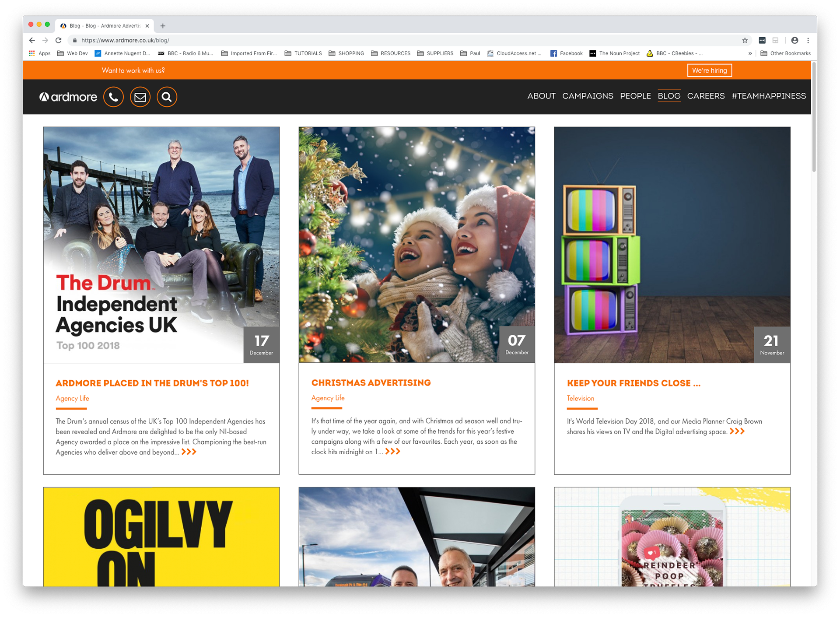Open the #TEAMHAPPINESS menu item

click(769, 96)
